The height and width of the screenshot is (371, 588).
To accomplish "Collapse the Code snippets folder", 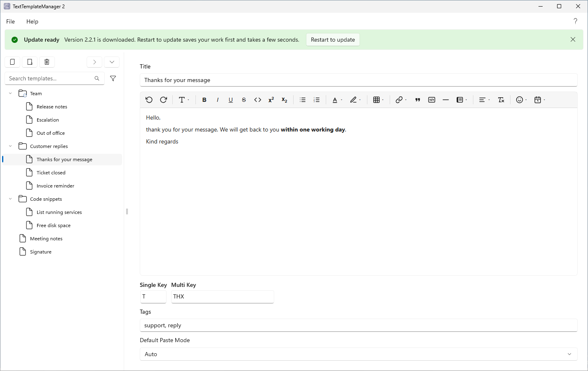I will (10, 199).
